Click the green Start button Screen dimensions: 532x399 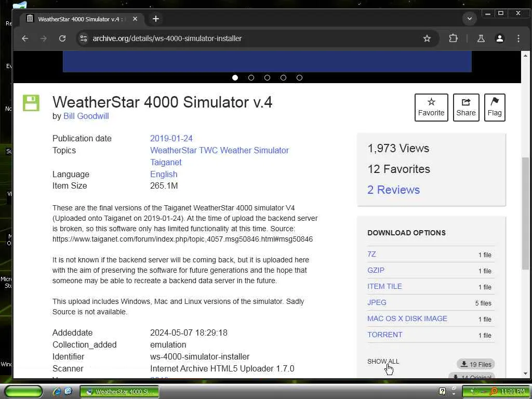pyautogui.click(x=23, y=392)
